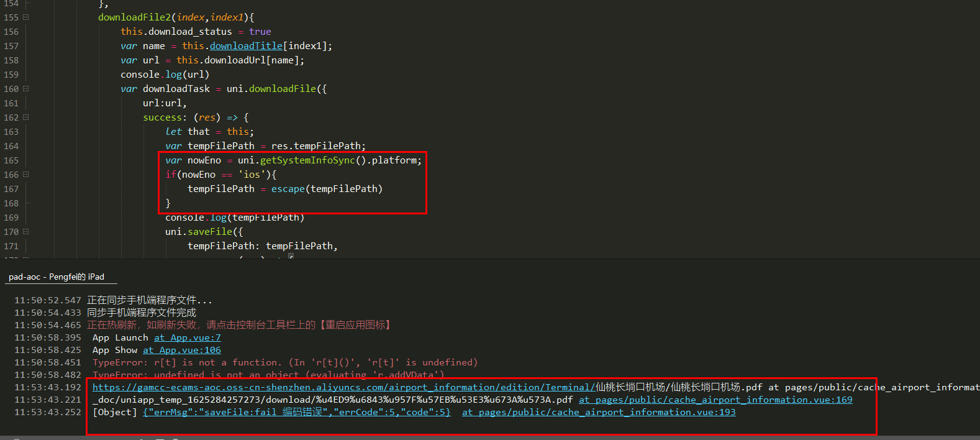Collapse the if nowEno block, line 166

pyautogui.click(x=26, y=175)
